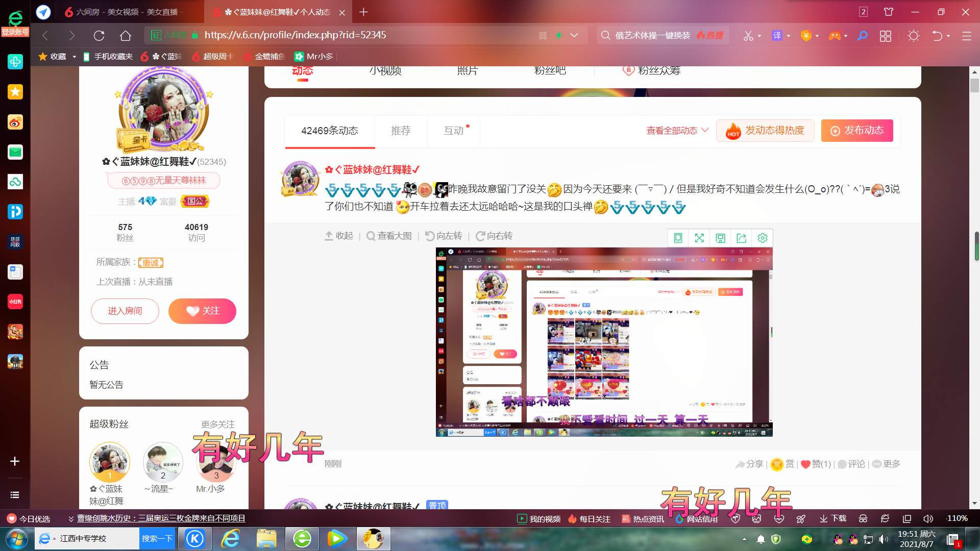
Task: Click the QR code icon in address bar
Action: [543, 35]
